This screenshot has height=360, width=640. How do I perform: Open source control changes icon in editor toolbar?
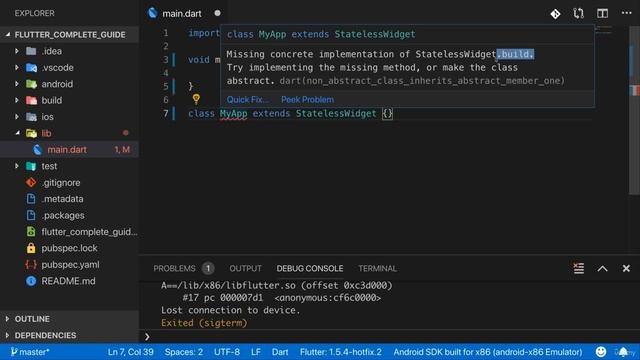click(x=555, y=13)
